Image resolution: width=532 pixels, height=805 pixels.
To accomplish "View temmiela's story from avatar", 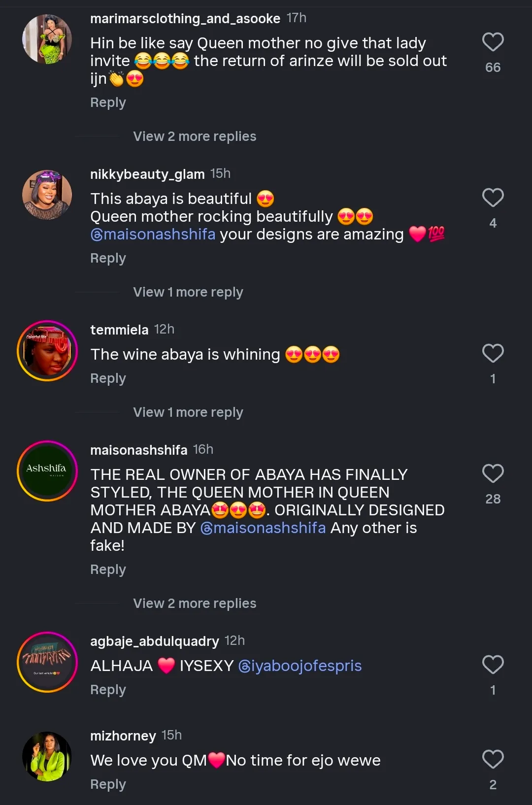I will [47, 351].
